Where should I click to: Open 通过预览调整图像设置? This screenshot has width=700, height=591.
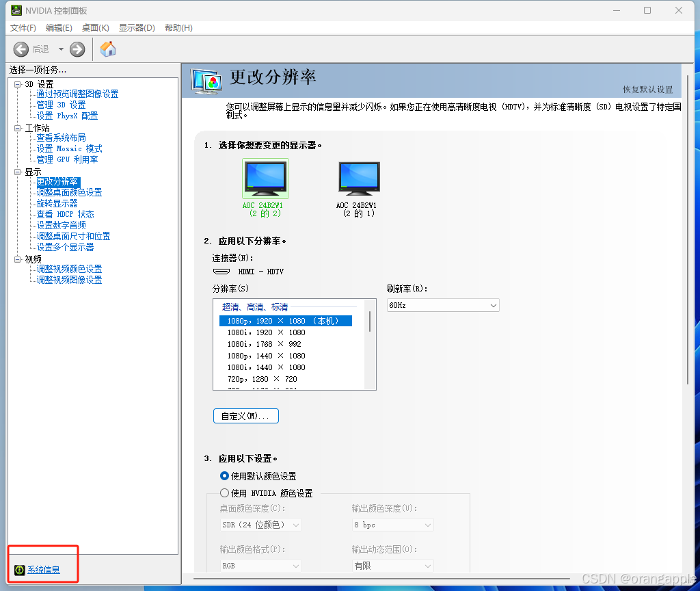[77, 94]
